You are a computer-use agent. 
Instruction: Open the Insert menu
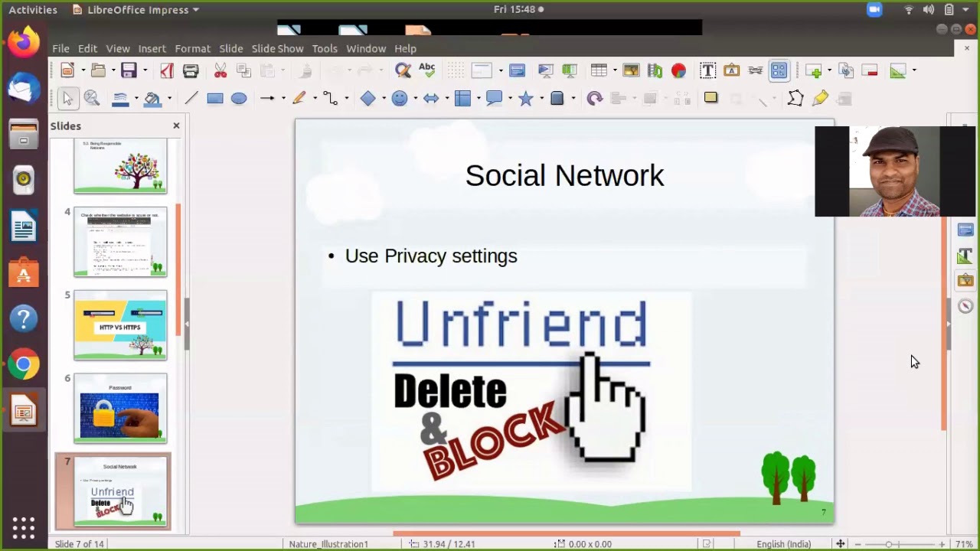[152, 48]
